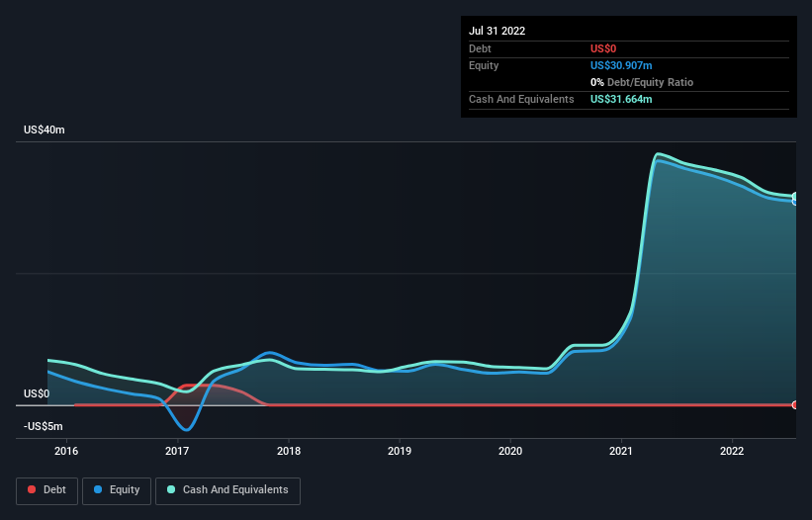
Task: Toggle Cash And Equivalents legend button
Action: [227, 490]
